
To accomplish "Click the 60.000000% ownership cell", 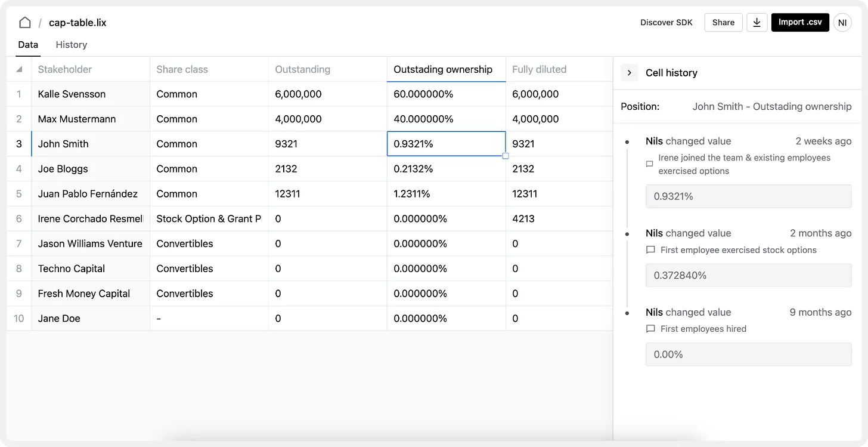I will click(x=446, y=94).
